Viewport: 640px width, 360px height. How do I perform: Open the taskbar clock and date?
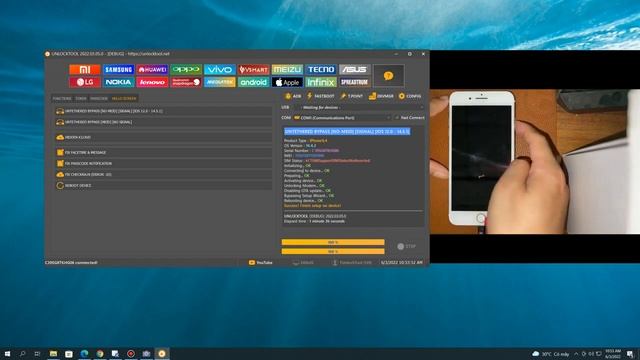pos(613,354)
